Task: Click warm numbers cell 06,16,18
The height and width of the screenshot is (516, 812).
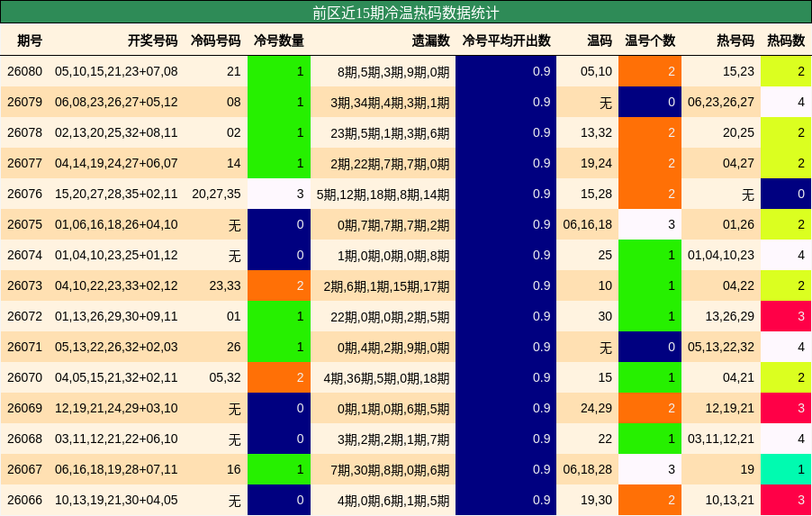Action: 588,224
